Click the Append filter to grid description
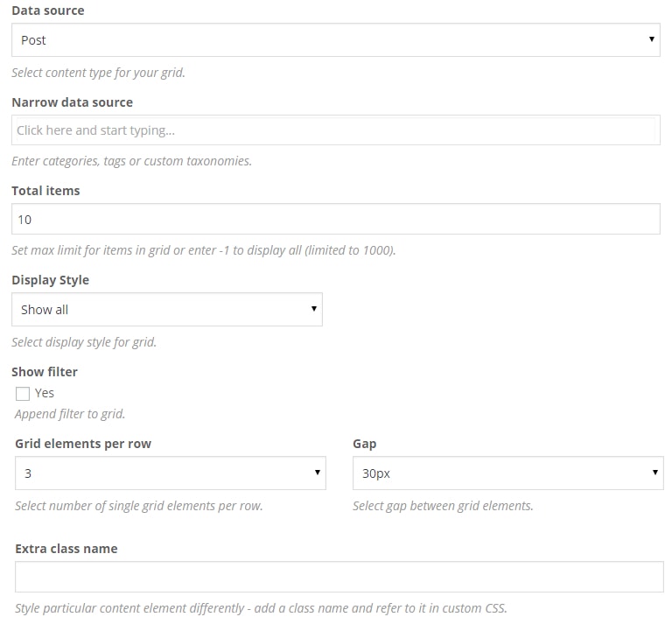The width and height of the screenshot is (672, 631). [x=70, y=414]
